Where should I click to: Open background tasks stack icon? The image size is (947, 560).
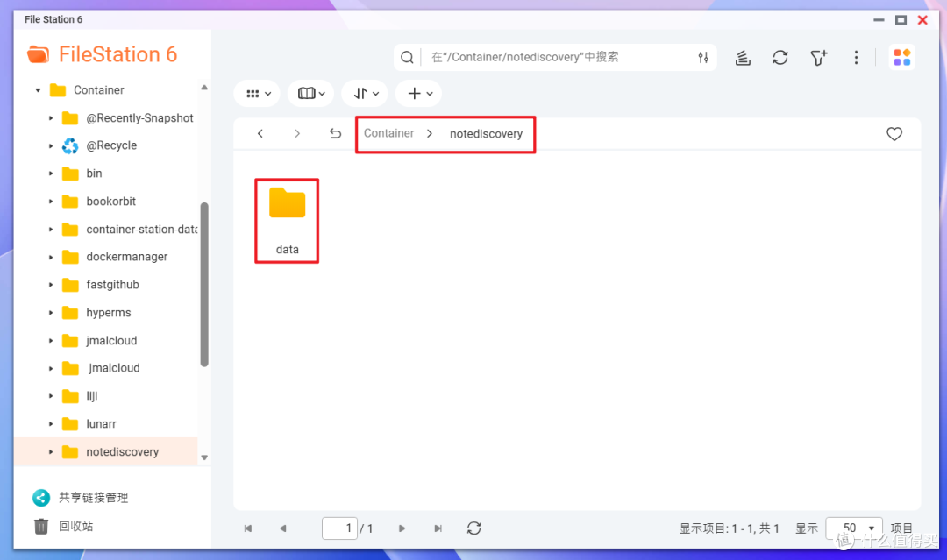click(x=743, y=57)
